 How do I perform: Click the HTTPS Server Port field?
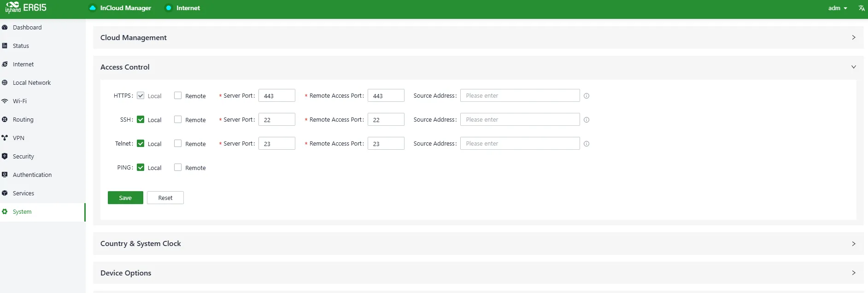click(x=277, y=95)
